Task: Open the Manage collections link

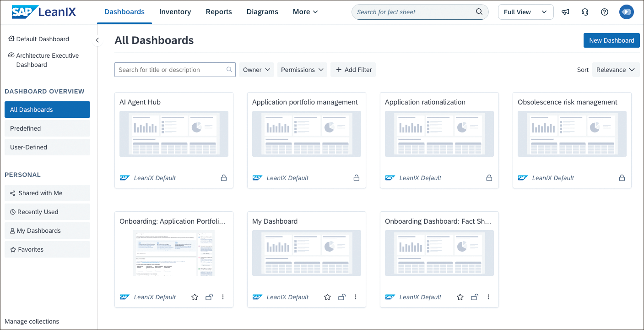Action: tap(32, 321)
